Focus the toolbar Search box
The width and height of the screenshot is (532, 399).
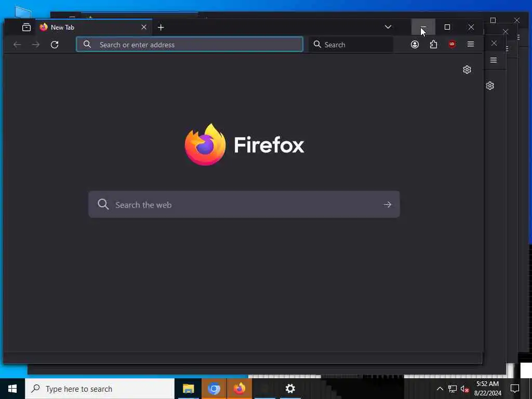(352, 45)
